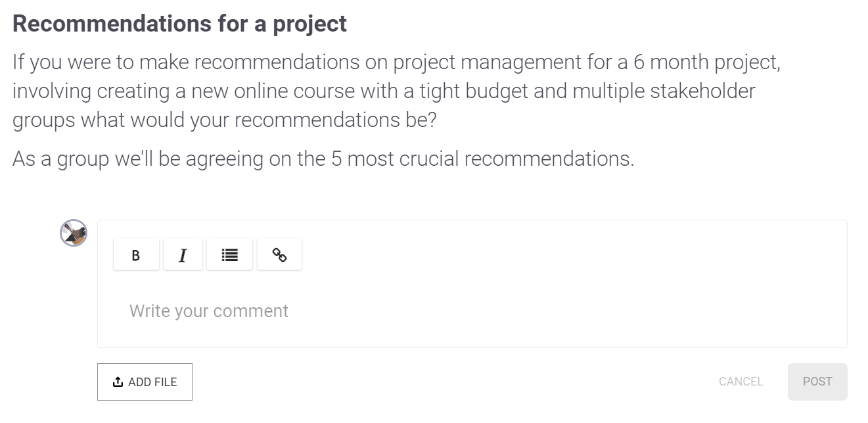The width and height of the screenshot is (868, 423).
Task: Click the insert link chain icon
Action: (x=279, y=255)
